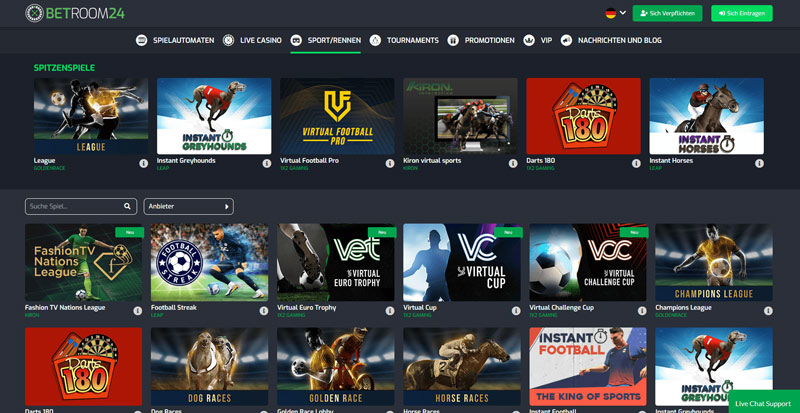The image size is (800, 413).
Task: Click the Virtual Euro Trophy title text
Action: (307, 308)
